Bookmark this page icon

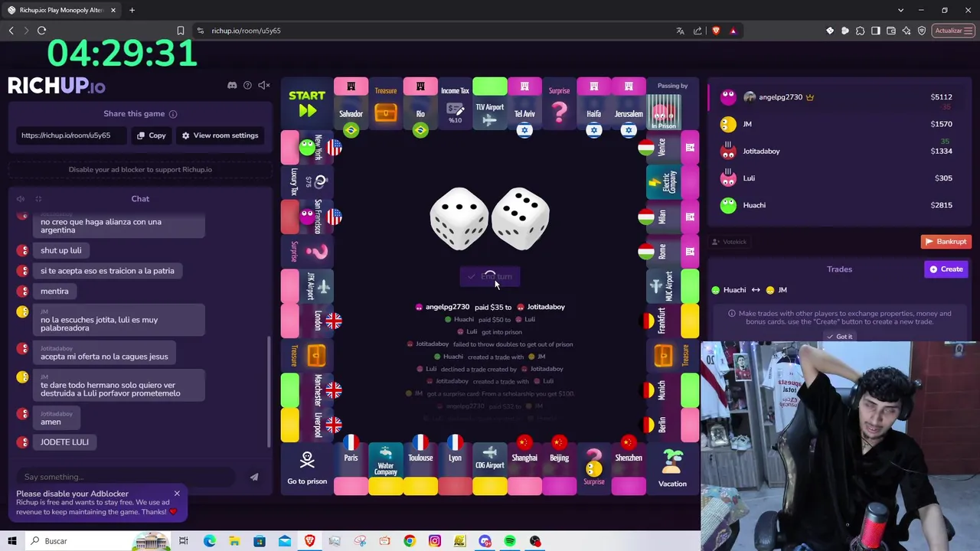(x=181, y=31)
